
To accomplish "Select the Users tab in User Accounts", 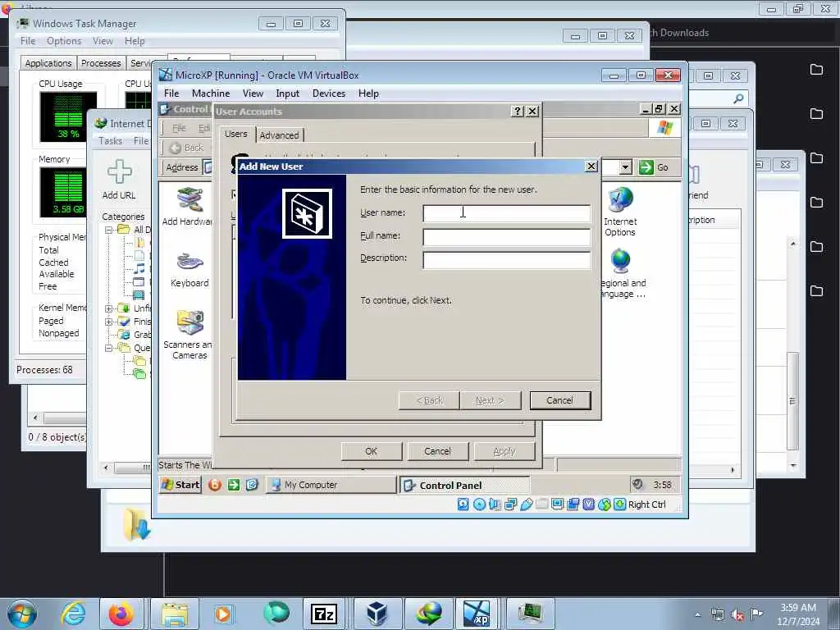I will tap(235, 134).
